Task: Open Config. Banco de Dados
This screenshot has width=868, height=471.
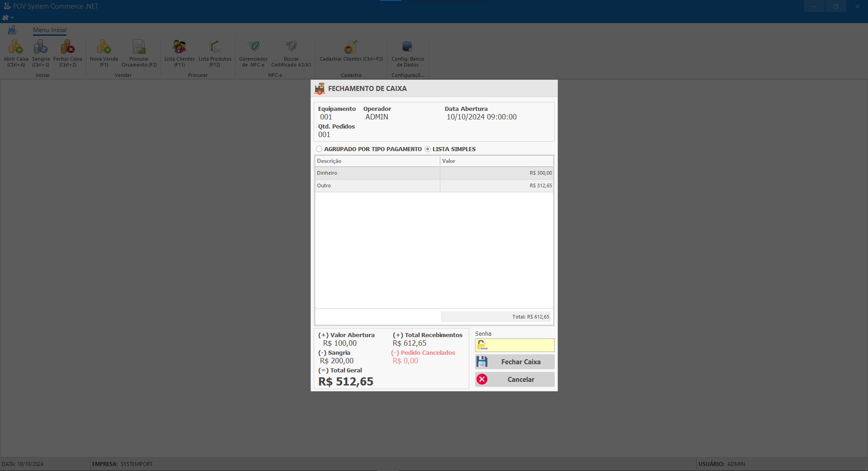Action: (x=407, y=47)
